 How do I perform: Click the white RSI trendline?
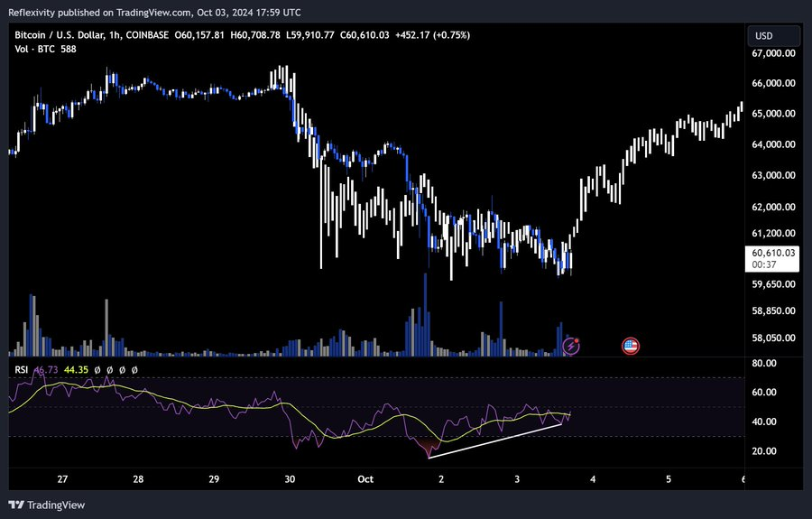[496, 440]
